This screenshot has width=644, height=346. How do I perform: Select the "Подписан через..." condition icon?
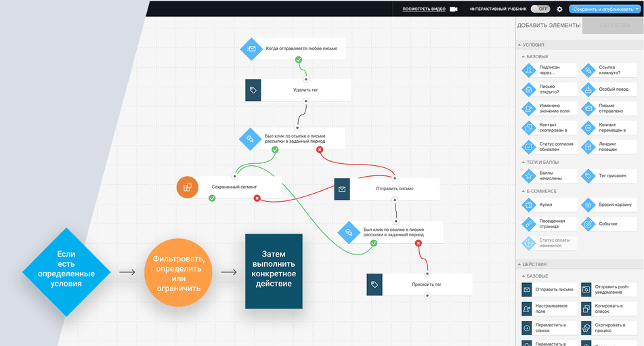coord(529,70)
